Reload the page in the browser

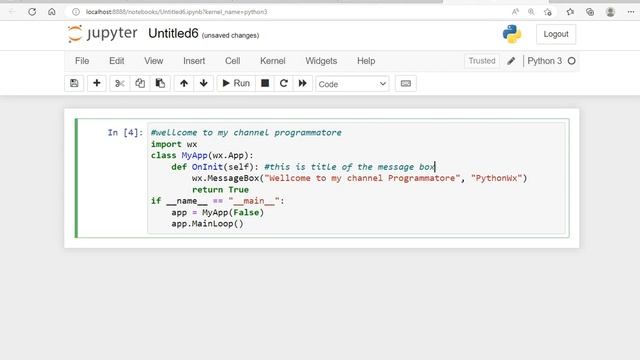click(32, 12)
